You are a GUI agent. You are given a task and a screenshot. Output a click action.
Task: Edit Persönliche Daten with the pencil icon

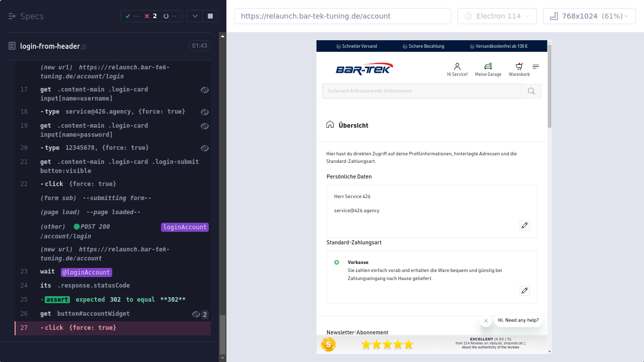524,225
